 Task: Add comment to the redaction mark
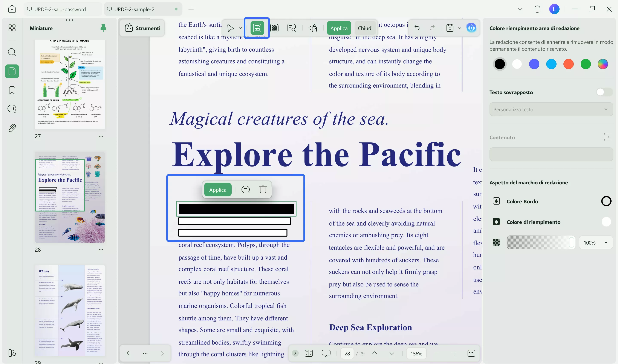[x=245, y=189]
